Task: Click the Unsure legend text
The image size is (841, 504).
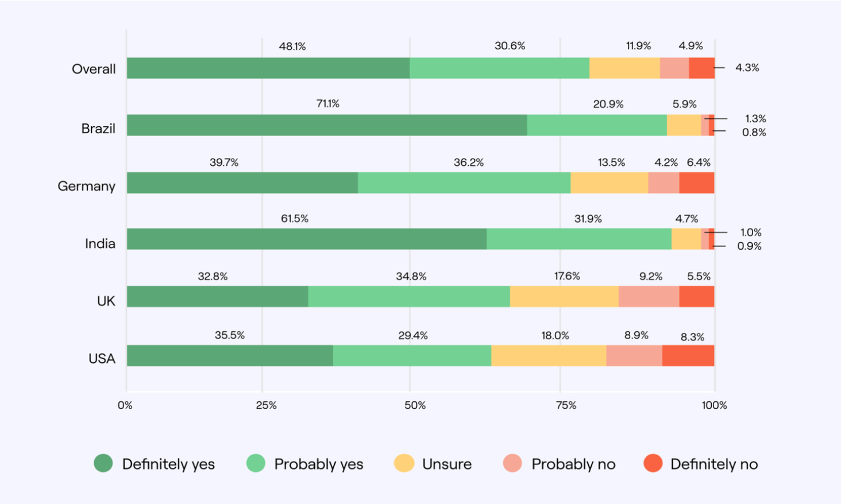Action: coord(447,464)
